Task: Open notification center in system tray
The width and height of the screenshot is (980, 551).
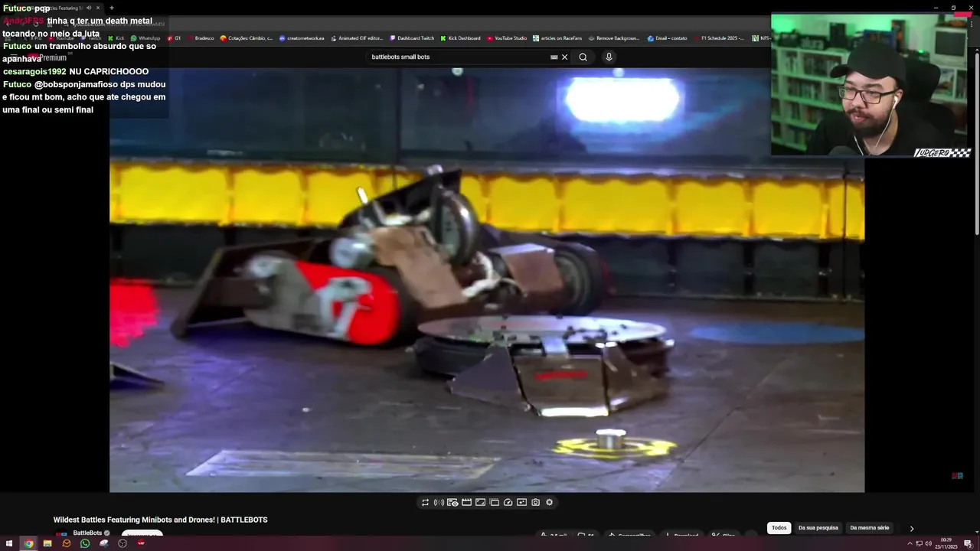Action: [x=968, y=543]
